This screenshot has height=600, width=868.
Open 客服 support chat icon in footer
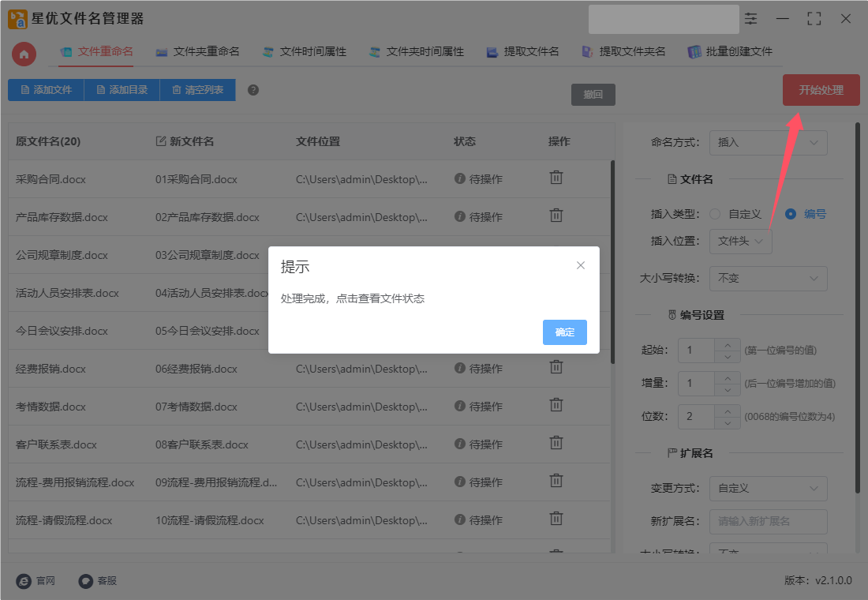click(85, 580)
